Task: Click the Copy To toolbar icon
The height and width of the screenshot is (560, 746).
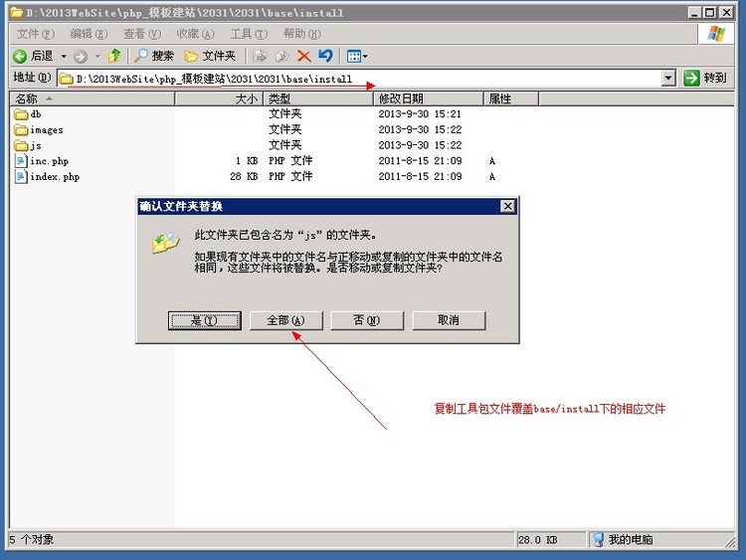Action: [x=282, y=56]
